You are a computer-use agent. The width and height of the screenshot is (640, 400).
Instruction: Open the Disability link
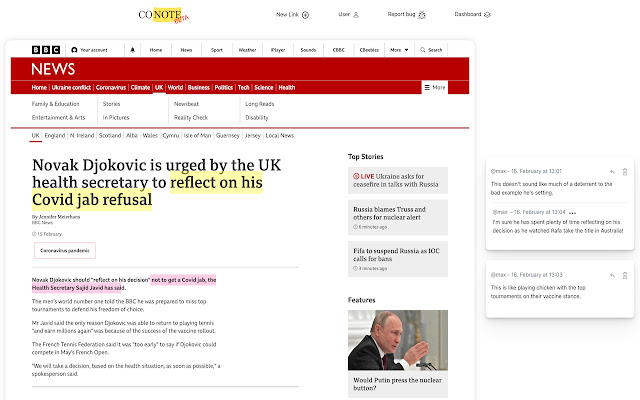(257, 118)
